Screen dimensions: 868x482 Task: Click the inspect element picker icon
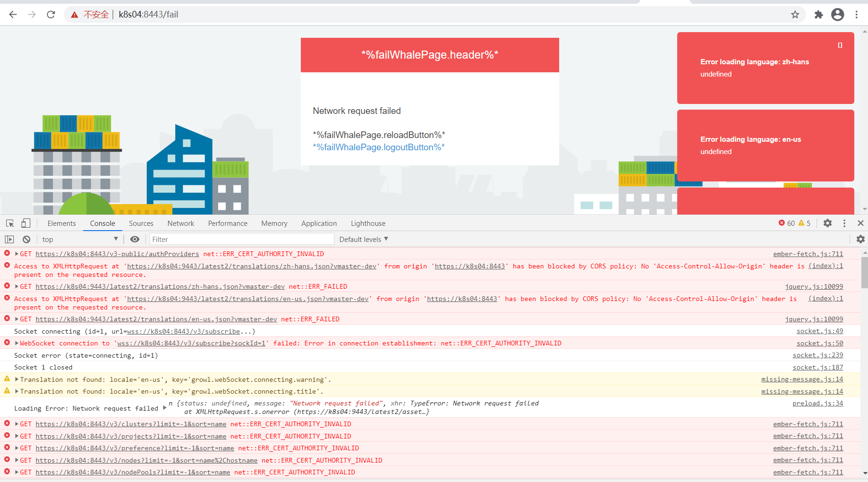pyautogui.click(x=10, y=223)
